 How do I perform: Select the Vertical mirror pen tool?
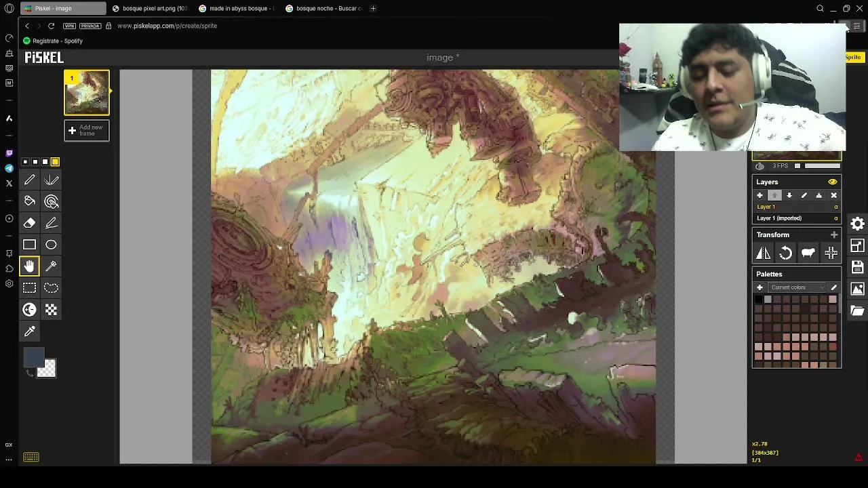51,180
